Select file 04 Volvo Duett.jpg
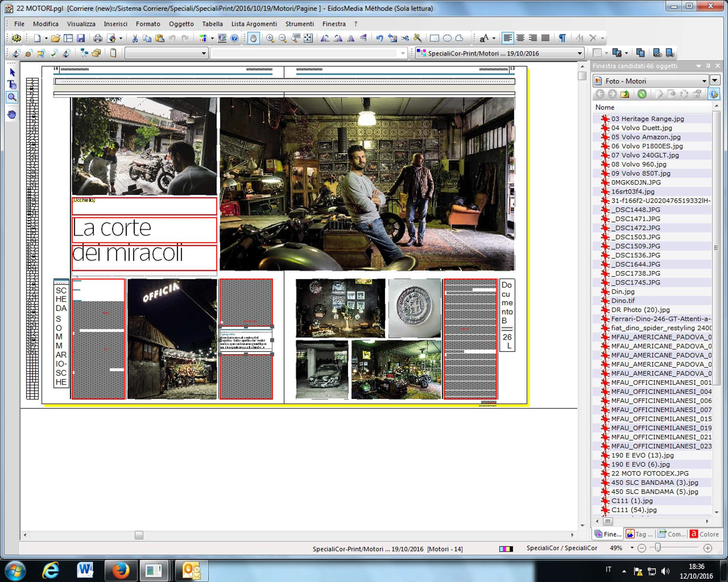This screenshot has height=582, width=728. (x=642, y=128)
